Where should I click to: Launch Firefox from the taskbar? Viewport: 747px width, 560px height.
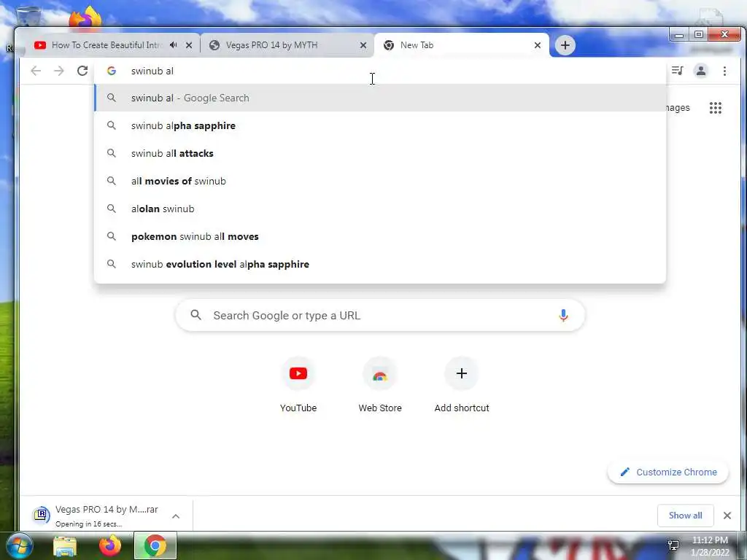[x=110, y=545]
